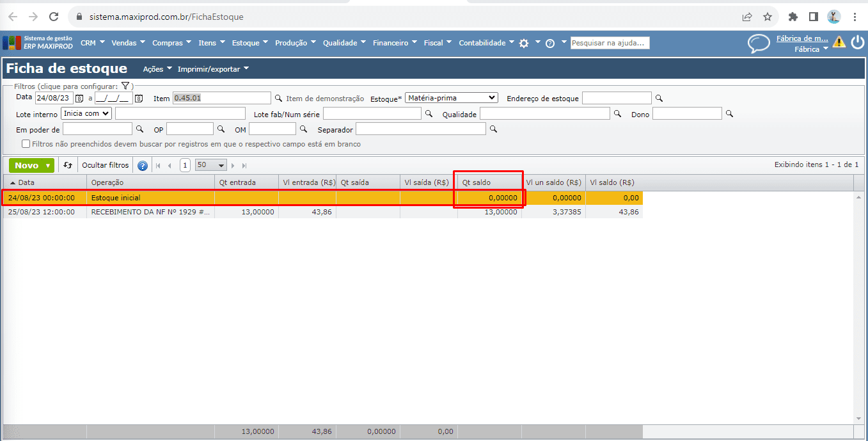Open the page size 50 dropdown
868x441 pixels.
click(x=211, y=165)
